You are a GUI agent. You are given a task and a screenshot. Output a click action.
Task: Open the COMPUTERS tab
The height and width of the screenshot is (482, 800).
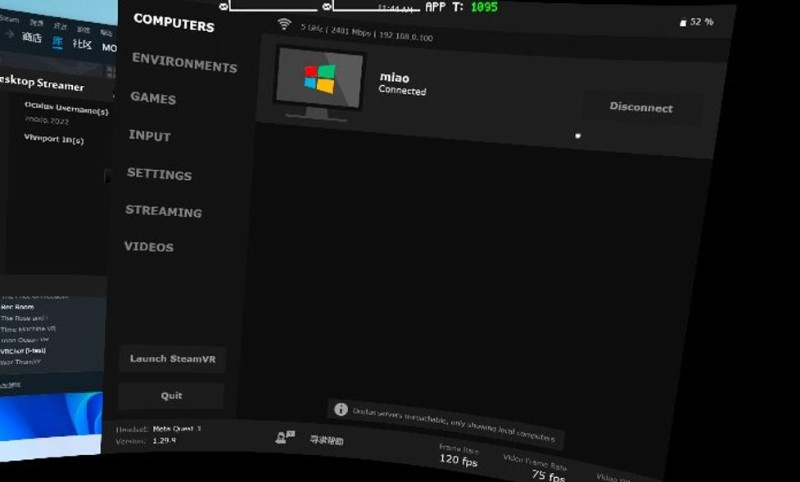(x=173, y=22)
